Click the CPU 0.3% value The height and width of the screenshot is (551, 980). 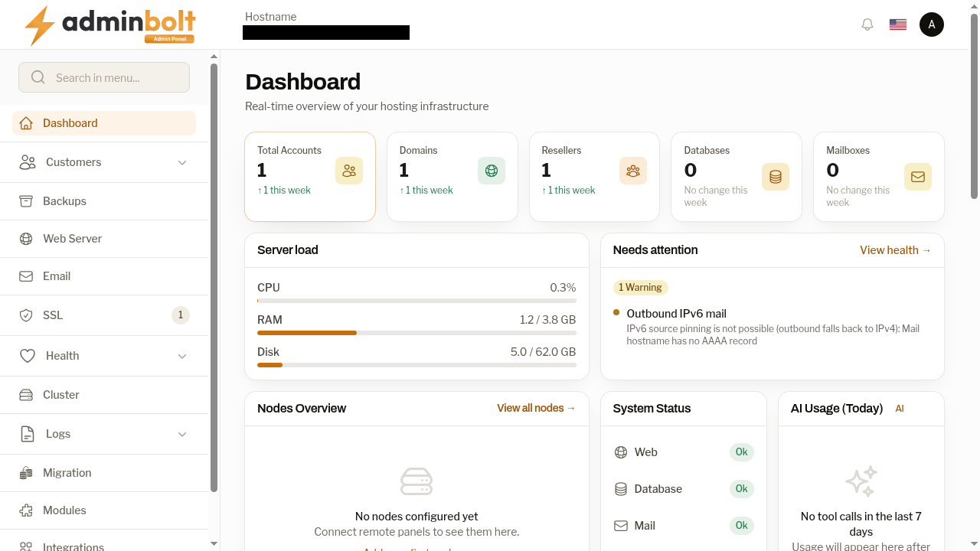pyautogui.click(x=563, y=288)
